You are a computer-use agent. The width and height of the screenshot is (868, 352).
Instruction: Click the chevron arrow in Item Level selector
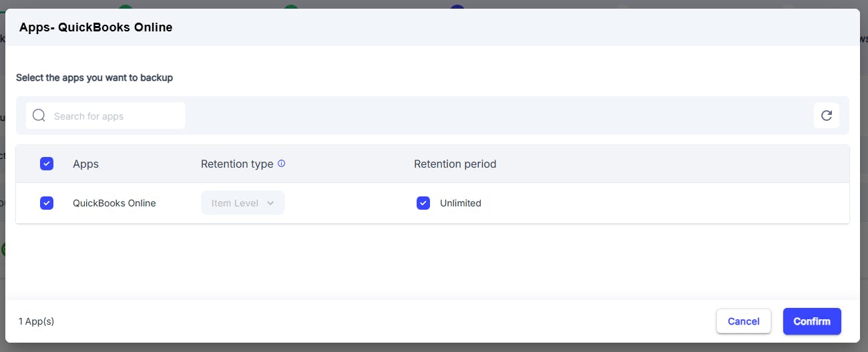(270, 203)
